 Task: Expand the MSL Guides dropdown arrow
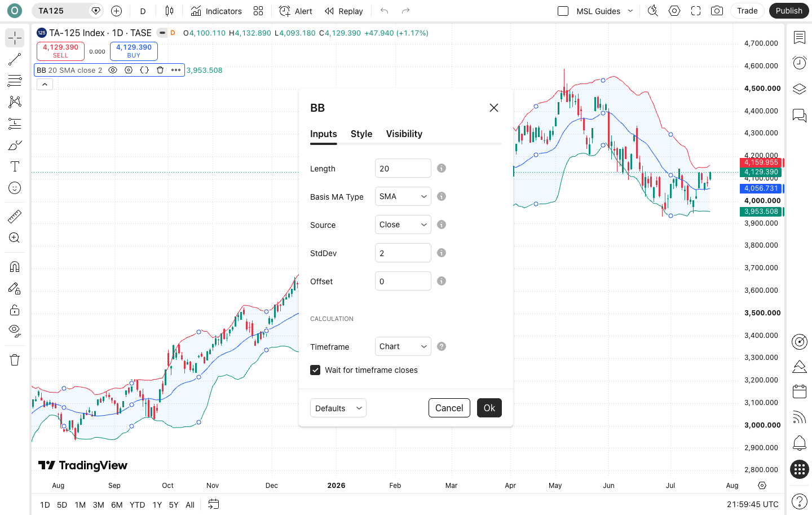click(x=630, y=11)
